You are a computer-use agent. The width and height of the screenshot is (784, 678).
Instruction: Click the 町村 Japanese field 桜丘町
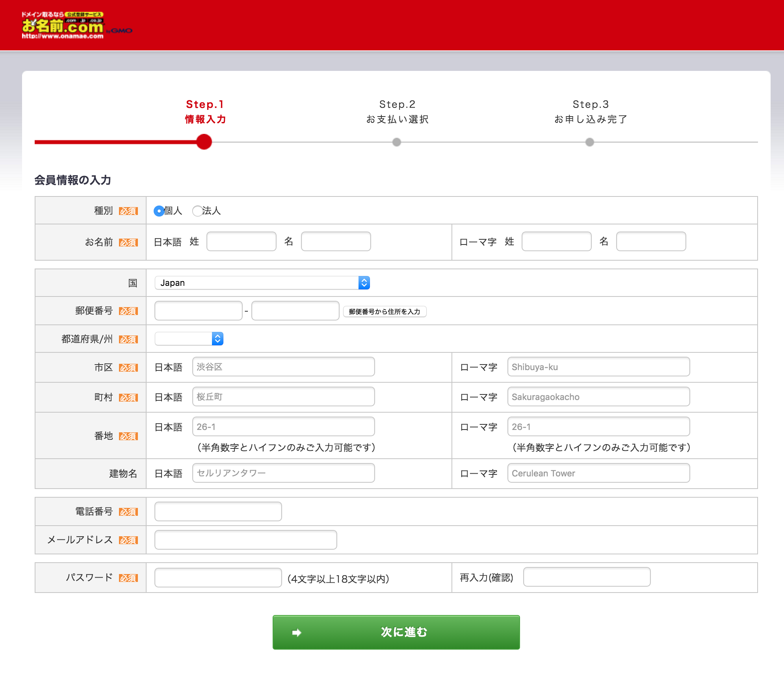(284, 396)
